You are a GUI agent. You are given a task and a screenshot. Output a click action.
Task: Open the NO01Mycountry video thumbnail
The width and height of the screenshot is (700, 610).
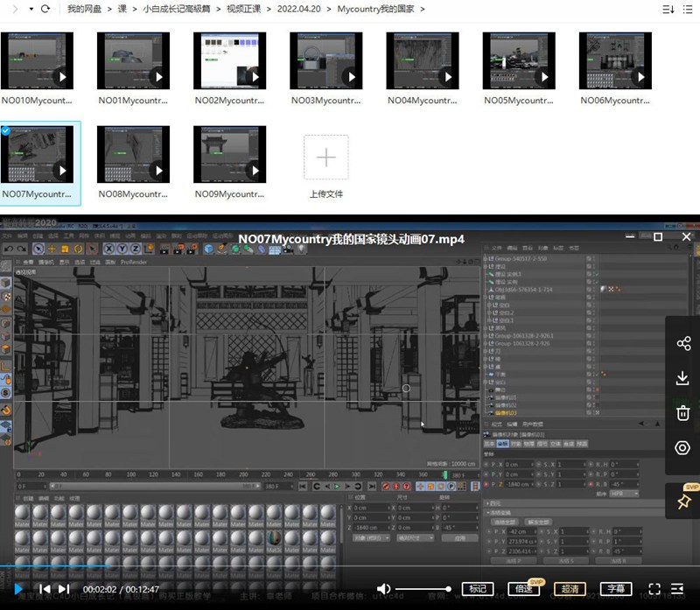(x=134, y=60)
